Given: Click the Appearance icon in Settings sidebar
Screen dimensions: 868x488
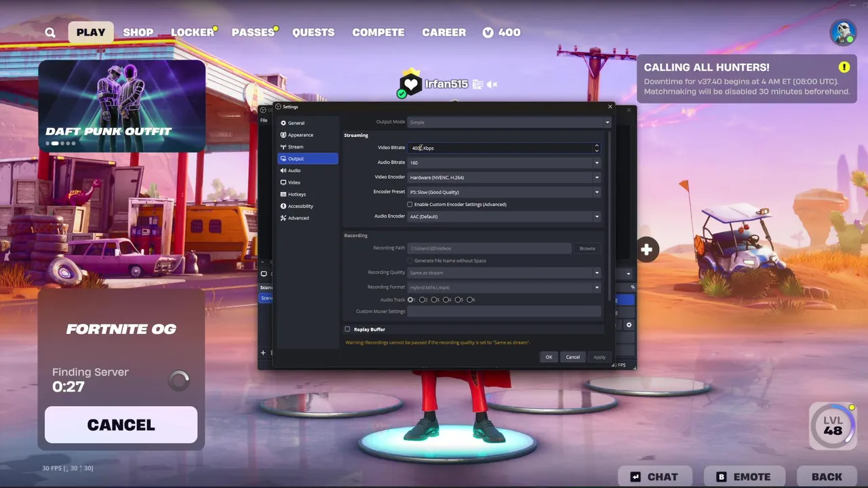Looking at the screenshot, I should click(x=283, y=135).
